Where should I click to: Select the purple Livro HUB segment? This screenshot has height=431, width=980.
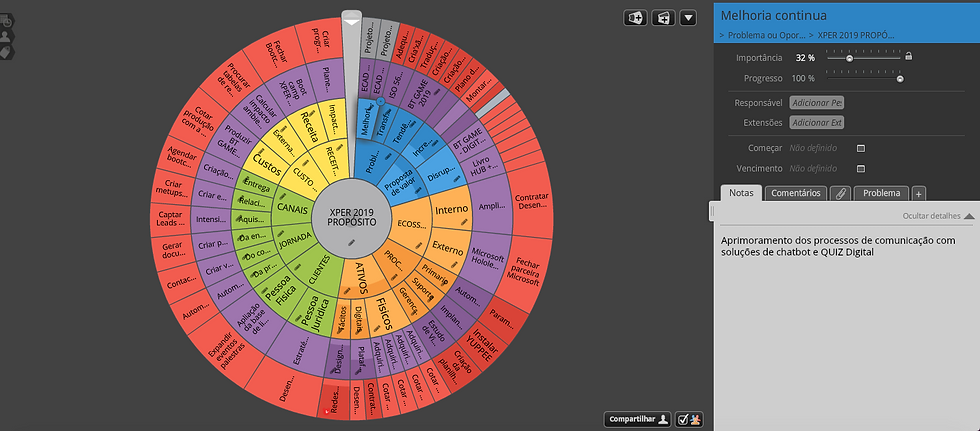pyautogui.click(x=484, y=167)
